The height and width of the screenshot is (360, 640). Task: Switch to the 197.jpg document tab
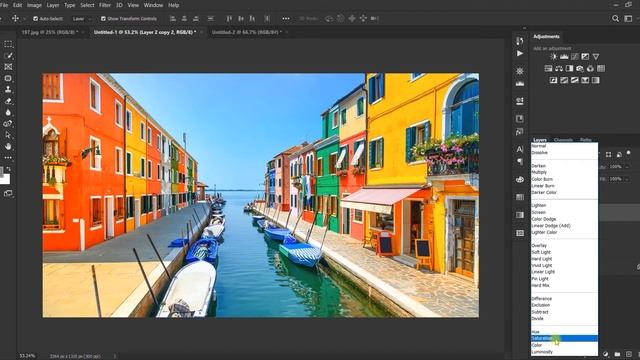click(49, 32)
